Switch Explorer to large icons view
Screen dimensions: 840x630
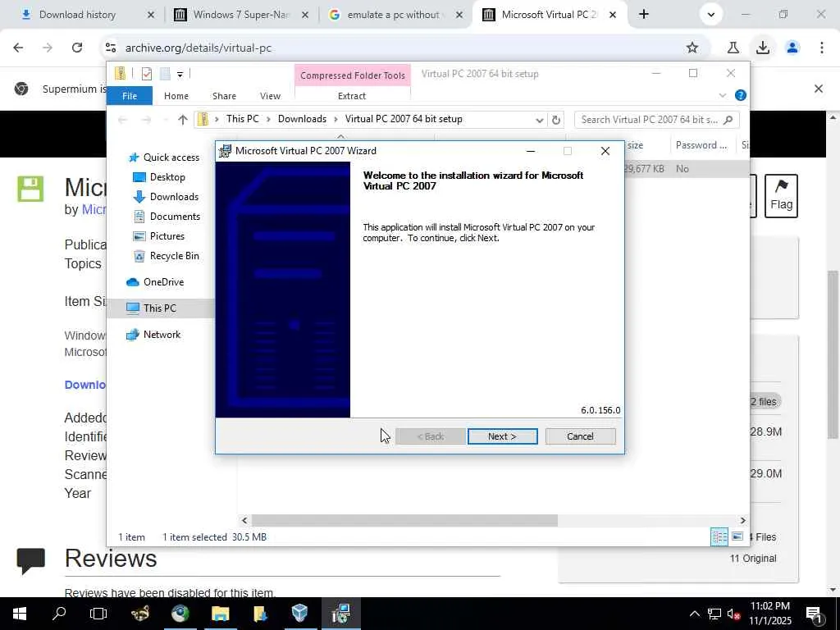[x=737, y=536]
